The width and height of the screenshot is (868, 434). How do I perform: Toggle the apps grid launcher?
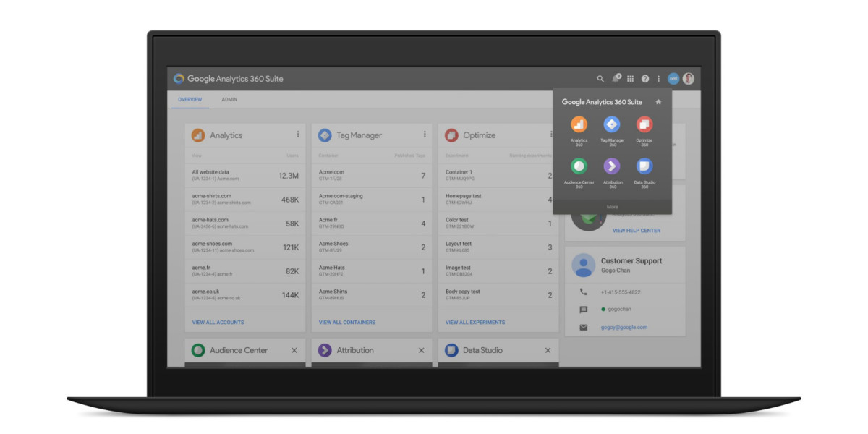[x=631, y=79]
